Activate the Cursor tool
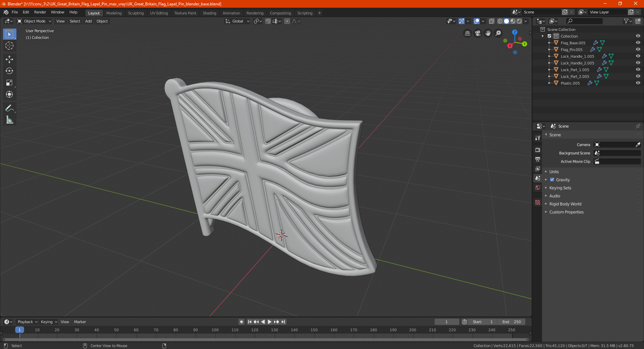The width and height of the screenshot is (644, 349). point(9,46)
